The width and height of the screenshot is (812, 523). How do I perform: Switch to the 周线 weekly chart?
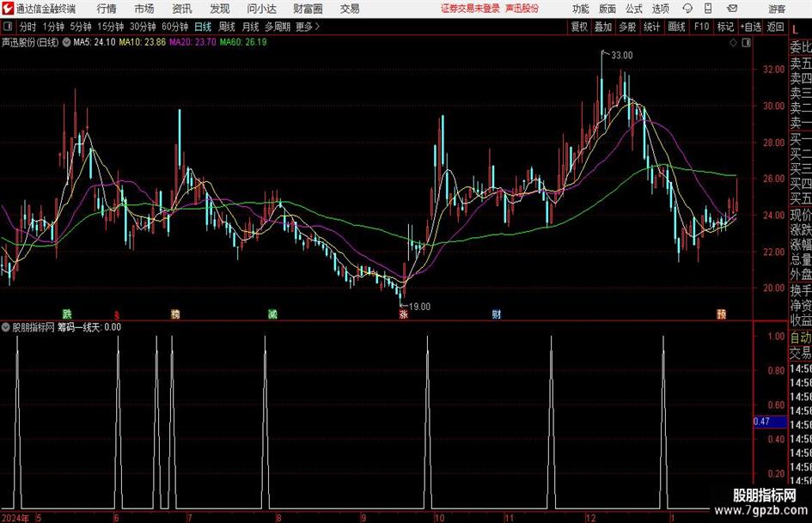point(227,27)
